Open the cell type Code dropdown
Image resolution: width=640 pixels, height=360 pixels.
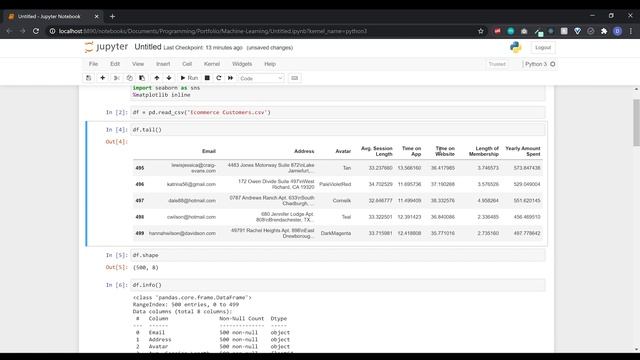point(261,78)
